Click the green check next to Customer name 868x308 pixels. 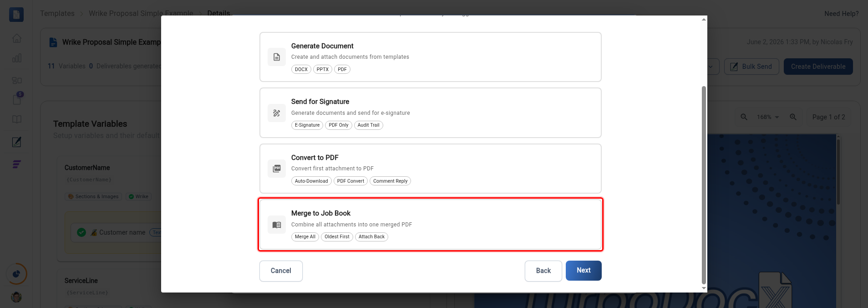coord(81,232)
